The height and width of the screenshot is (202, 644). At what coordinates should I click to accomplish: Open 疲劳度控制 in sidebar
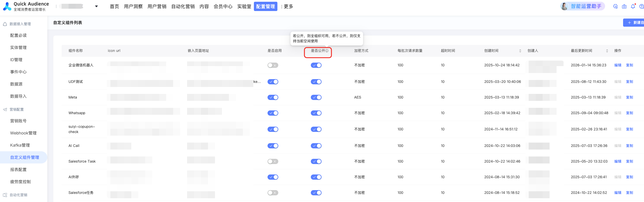pyautogui.click(x=20, y=182)
